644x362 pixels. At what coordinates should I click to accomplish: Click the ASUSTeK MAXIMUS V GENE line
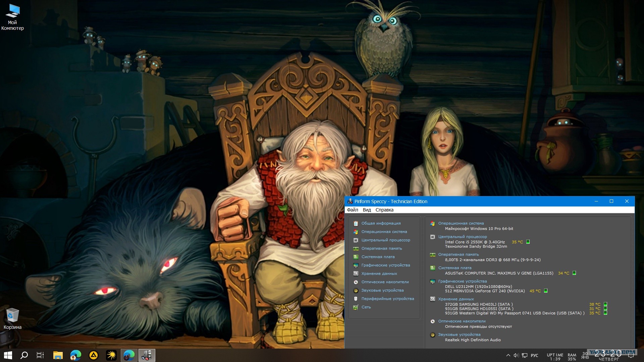point(499,273)
